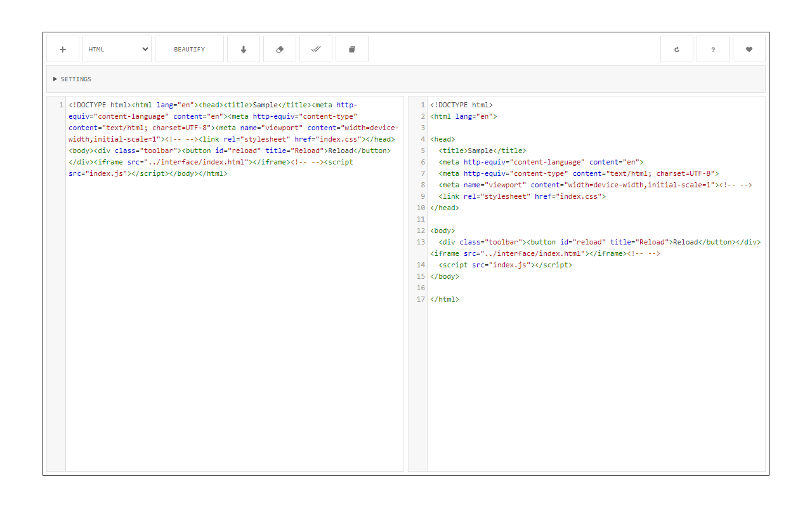The height and width of the screenshot is (508, 812).
Task: Click the download arrow icon
Action: (x=244, y=49)
